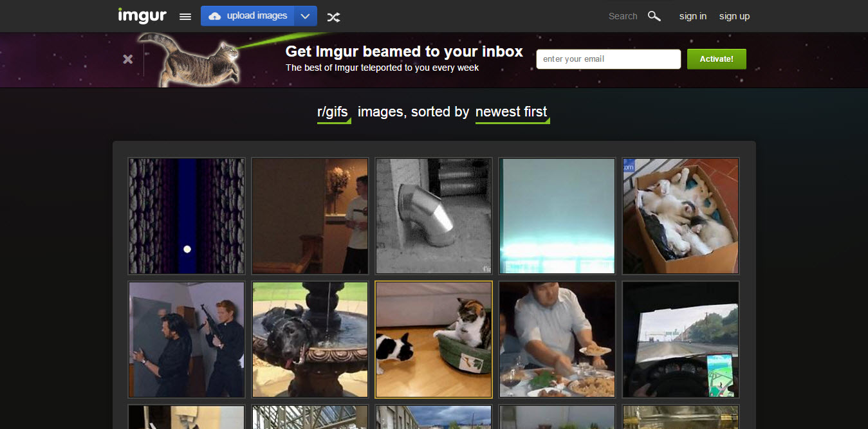The height and width of the screenshot is (429, 868).
Task: Open the kittens in box thumbnail
Action: click(x=680, y=216)
